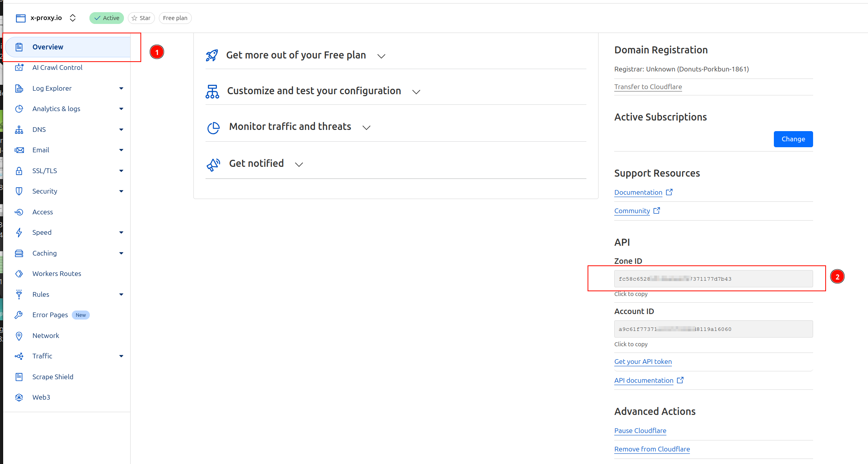Screen dimensions: 868x464
Task: Toggle Star on the x-proxy.io domain
Action: point(141,18)
